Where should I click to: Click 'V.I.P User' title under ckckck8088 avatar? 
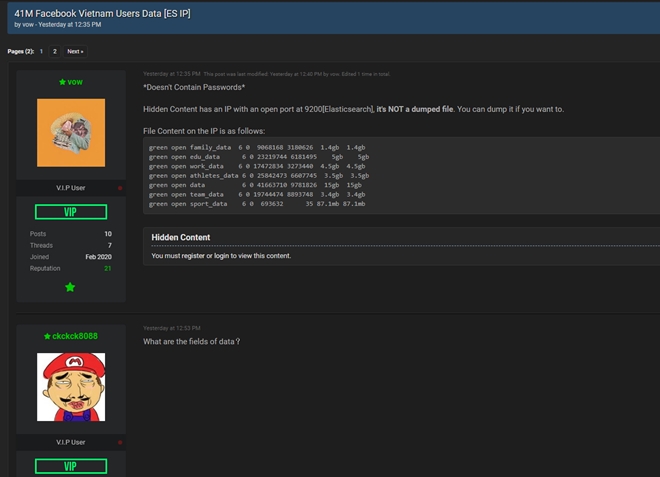point(71,442)
